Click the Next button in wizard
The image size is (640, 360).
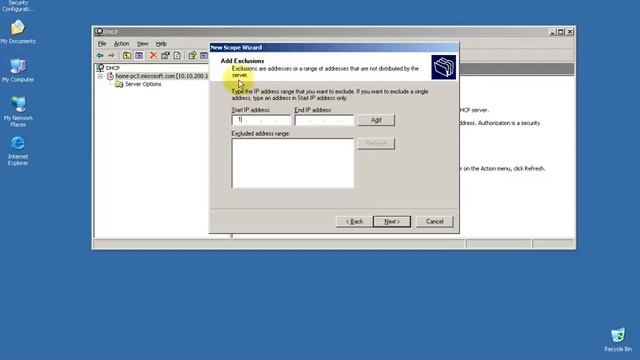click(392, 222)
